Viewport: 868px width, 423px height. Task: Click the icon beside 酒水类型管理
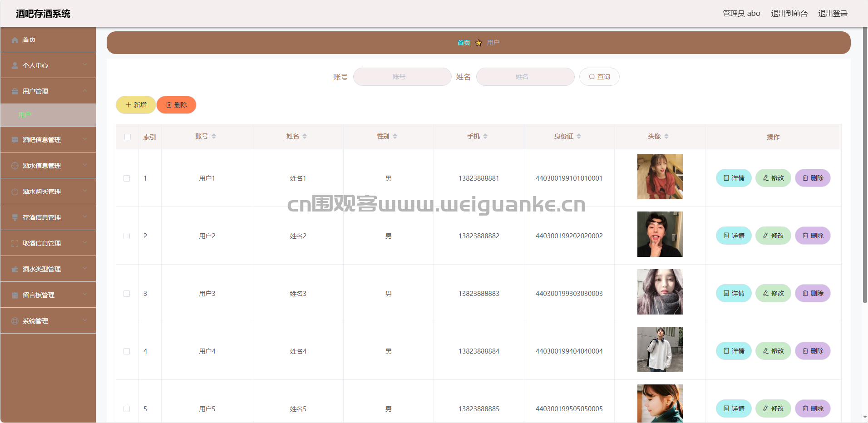point(15,270)
